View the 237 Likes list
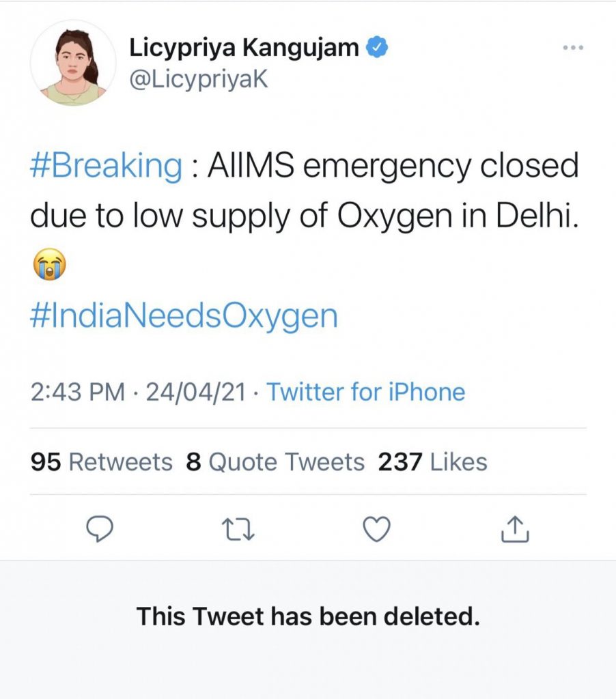Image resolution: width=616 pixels, height=699 pixels. pyautogui.click(x=432, y=462)
